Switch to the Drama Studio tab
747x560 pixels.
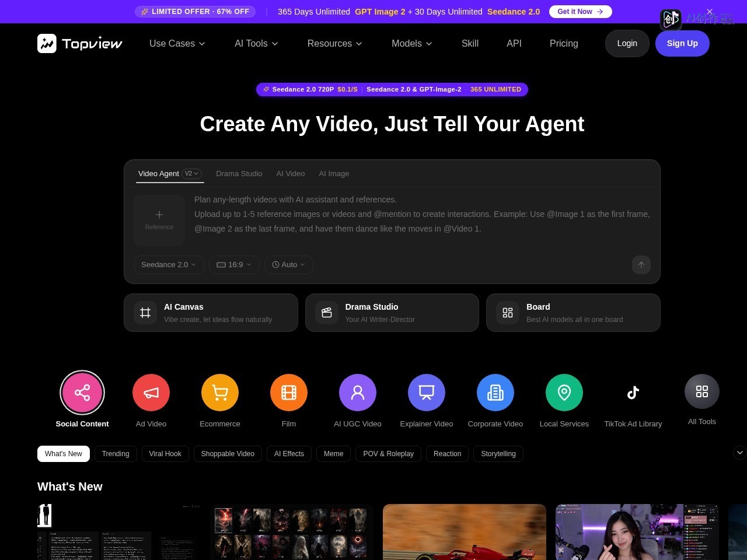(239, 173)
